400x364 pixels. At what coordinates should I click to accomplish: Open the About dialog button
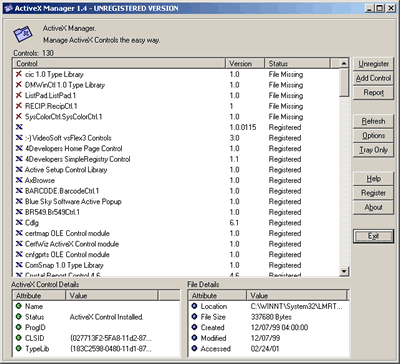(x=373, y=207)
